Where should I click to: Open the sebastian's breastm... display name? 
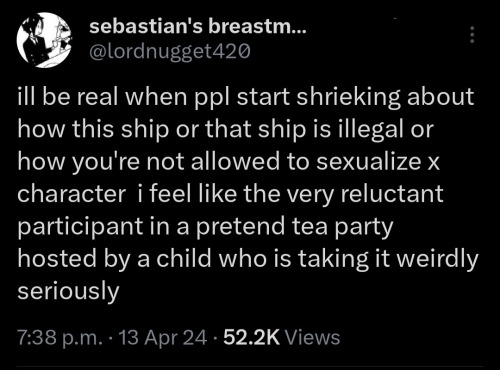point(197,27)
